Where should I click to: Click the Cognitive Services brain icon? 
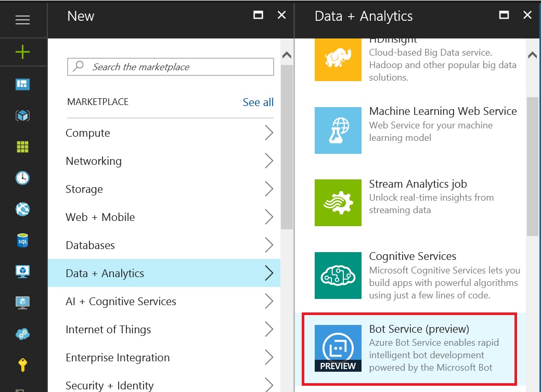click(x=338, y=276)
